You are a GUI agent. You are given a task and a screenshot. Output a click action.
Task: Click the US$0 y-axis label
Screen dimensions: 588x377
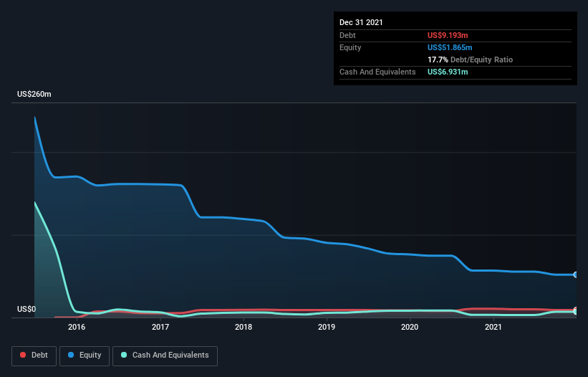pos(26,309)
